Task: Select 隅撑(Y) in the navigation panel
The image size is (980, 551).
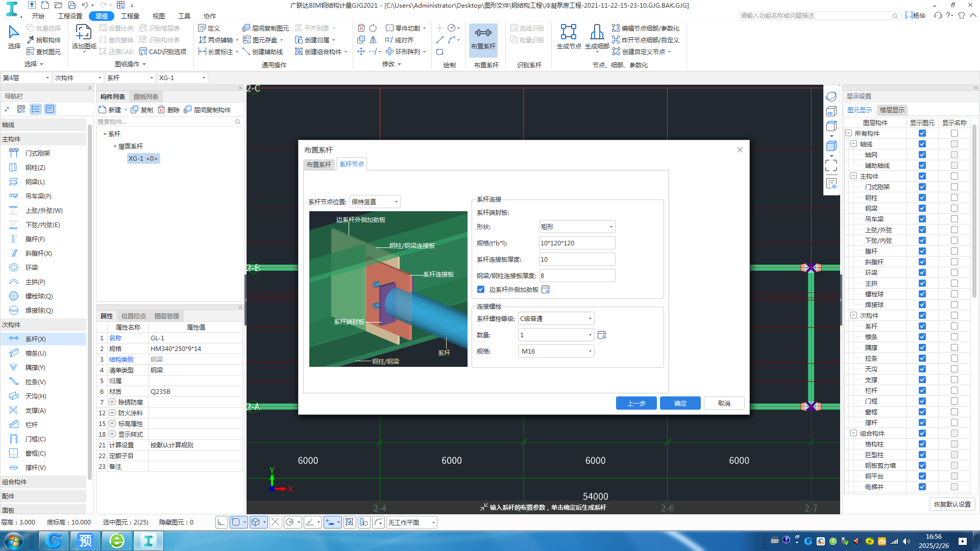Action: (x=36, y=367)
